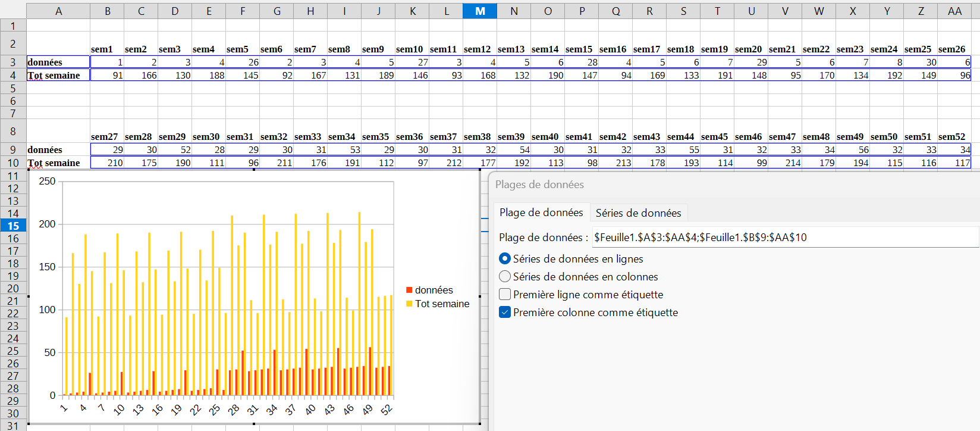Click the yellow Tot semaine legend swatch
This screenshot has height=431, width=980.
click(x=409, y=304)
